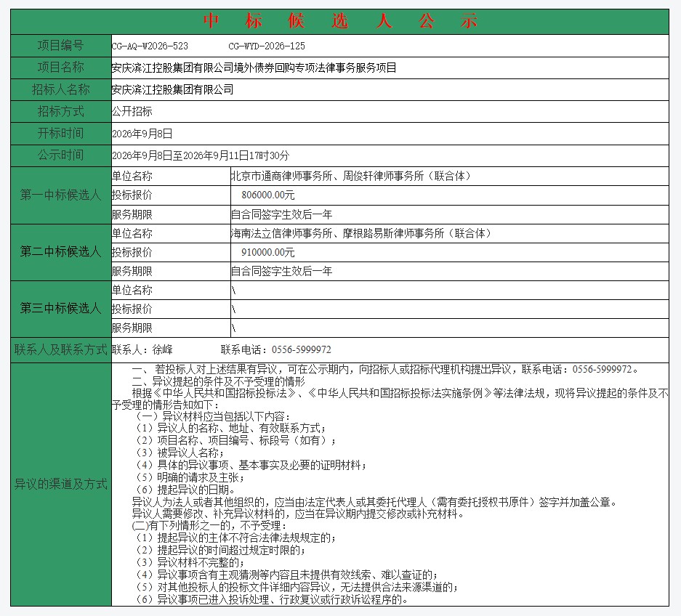This screenshot has height=616, width=681.
Task: Click third candidate's 投标报价 label
Action: (132, 309)
